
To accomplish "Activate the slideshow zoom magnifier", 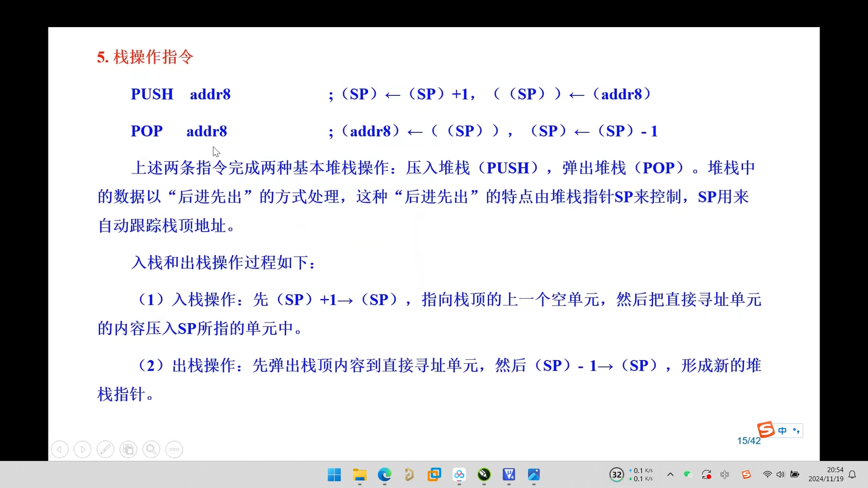I will point(151,450).
